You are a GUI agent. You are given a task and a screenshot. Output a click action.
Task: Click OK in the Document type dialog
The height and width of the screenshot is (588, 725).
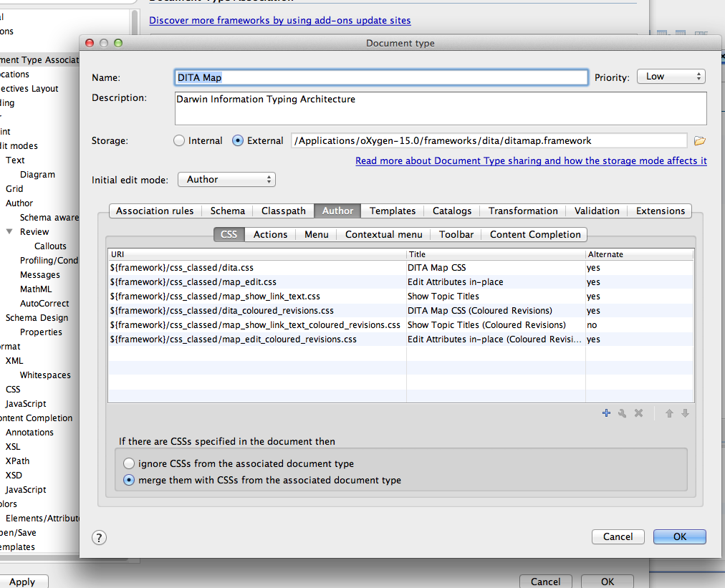679,536
